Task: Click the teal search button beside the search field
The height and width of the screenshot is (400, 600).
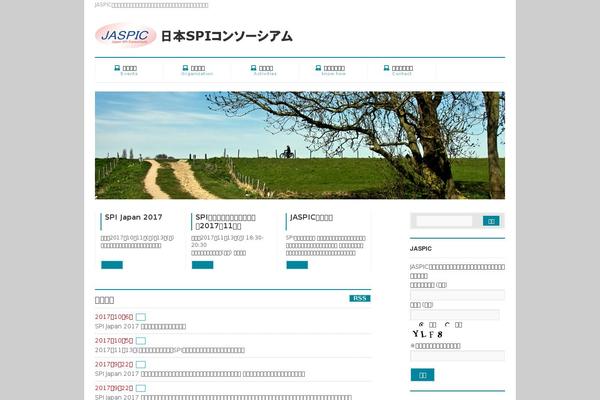Action: tap(491, 221)
